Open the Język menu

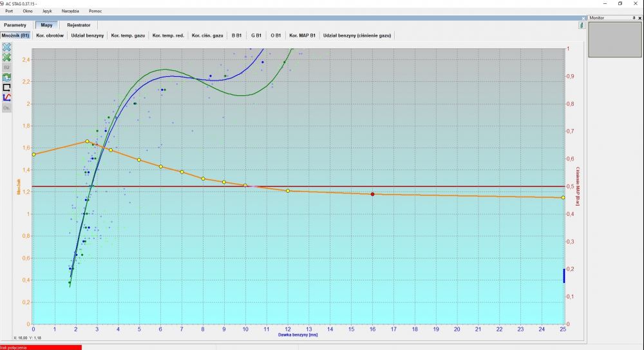pyautogui.click(x=47, y=11)
